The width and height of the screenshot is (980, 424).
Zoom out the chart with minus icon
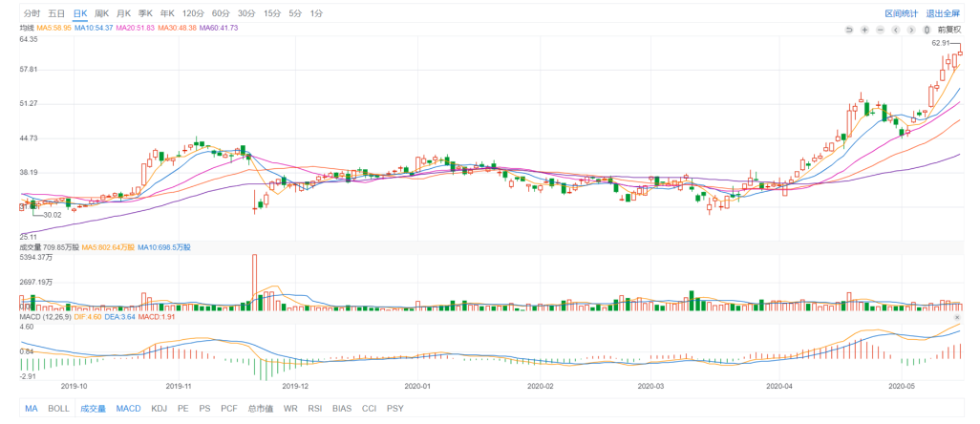tap(880, 30)
